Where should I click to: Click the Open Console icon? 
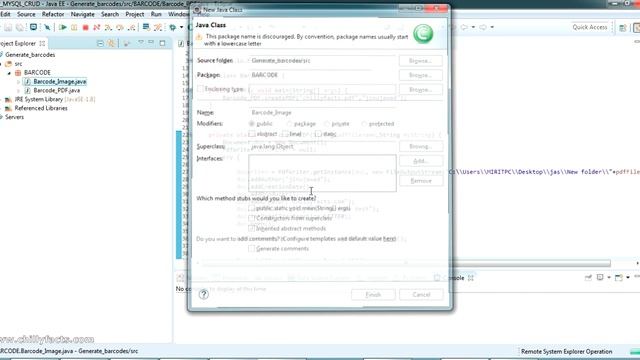tap(619, 278)
